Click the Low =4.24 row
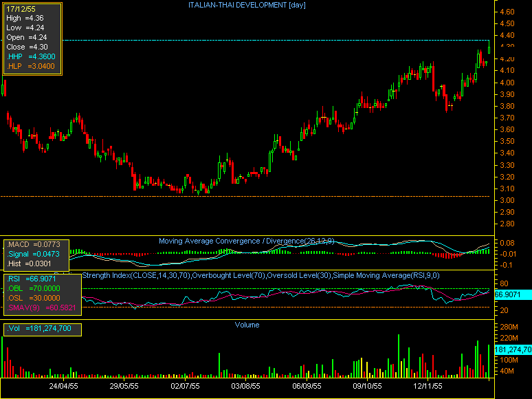Image resolution: width=532 pixels, height=399 pixels. point(25,28)
